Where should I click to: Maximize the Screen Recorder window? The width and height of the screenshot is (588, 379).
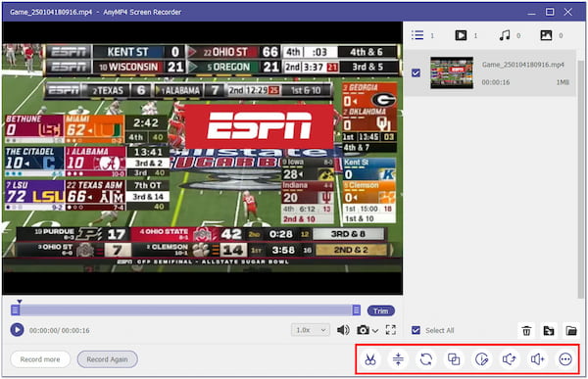pyautogui.click(x=550, y=12)
